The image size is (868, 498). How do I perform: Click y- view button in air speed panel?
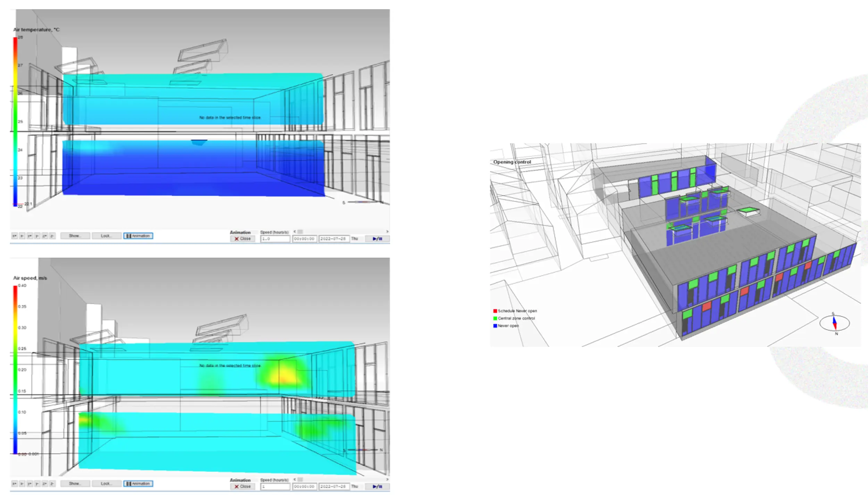pyautogui.click(x=37, y=484)
